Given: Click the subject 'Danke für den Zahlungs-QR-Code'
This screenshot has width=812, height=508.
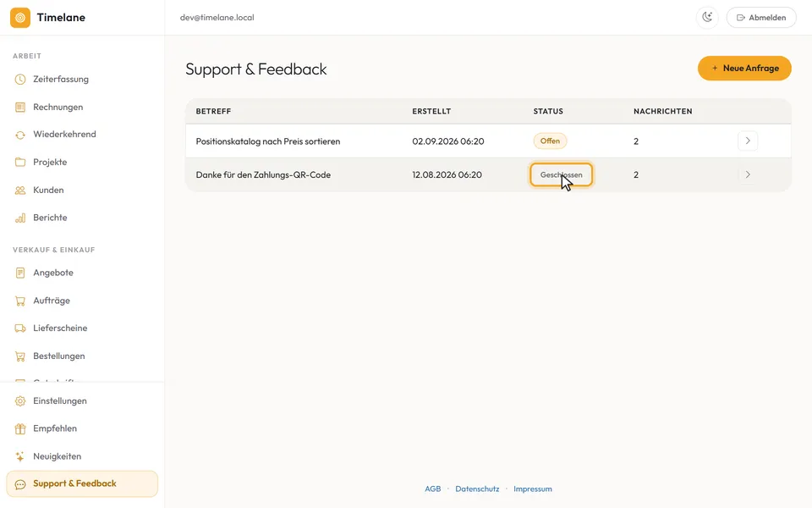Looking at the screenshot, I should click(263, 175).
